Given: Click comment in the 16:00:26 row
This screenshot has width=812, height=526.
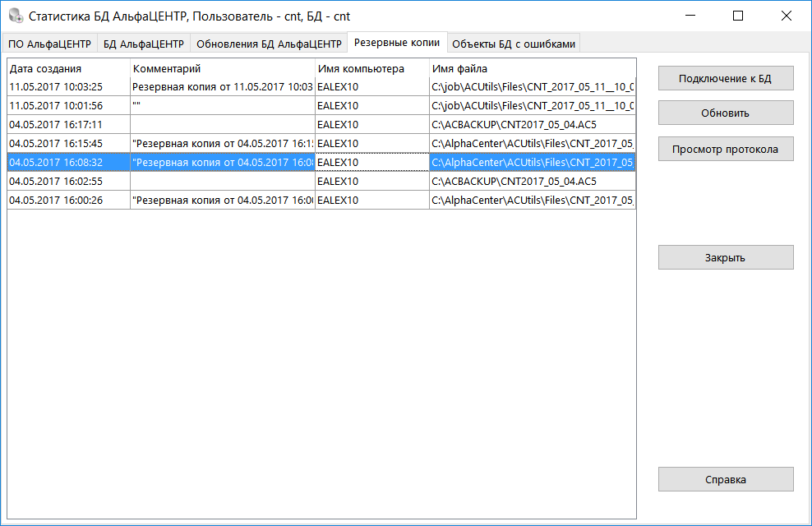Looking at the screenshot, I should point(223,200).
